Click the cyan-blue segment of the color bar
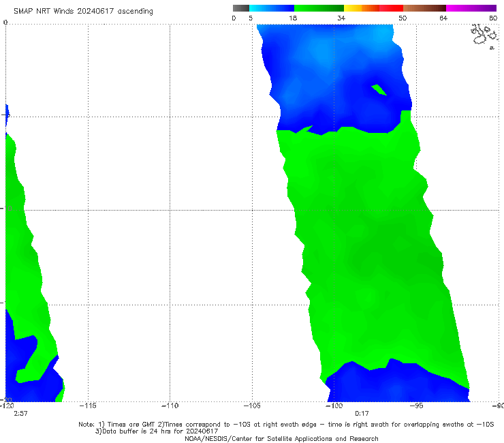This screenshot has width=504, height=443. 272,8
